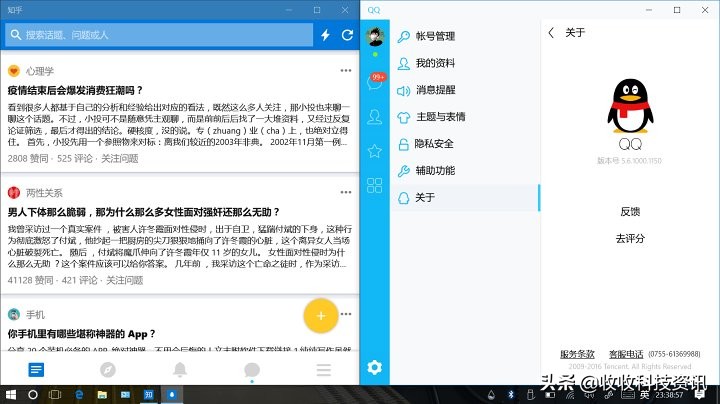
Task: Open question 疫情结束后会爆发消费狂潮吗？
Action: pyautogui.click(x=76, y=90)
